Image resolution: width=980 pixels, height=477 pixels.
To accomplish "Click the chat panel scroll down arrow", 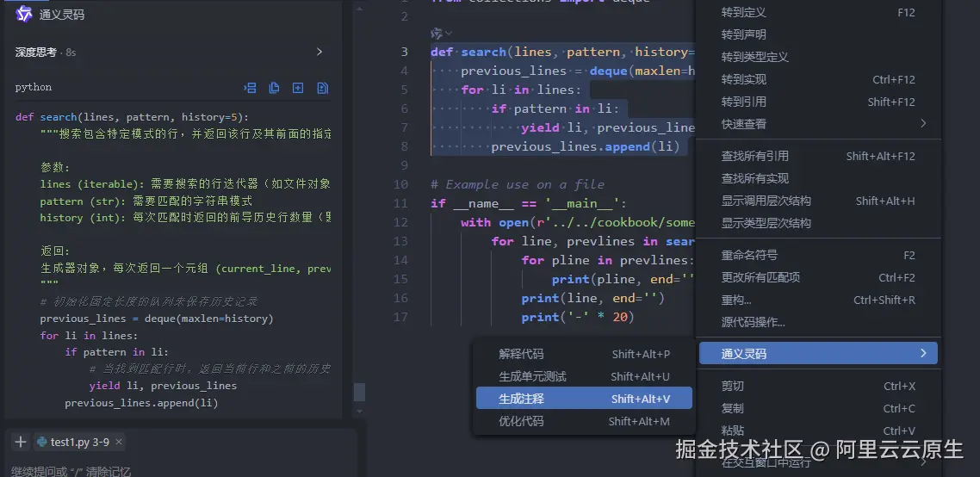I will (359, 412).
